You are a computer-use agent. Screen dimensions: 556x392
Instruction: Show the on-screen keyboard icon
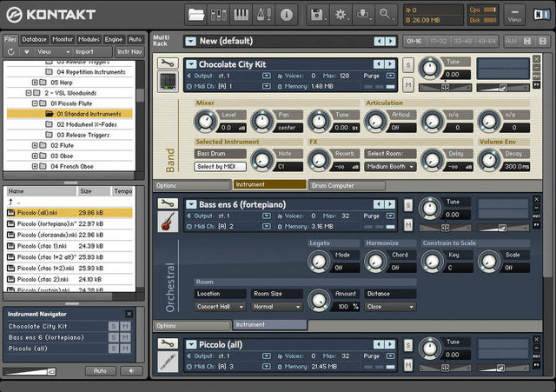[x=242, y=15]
